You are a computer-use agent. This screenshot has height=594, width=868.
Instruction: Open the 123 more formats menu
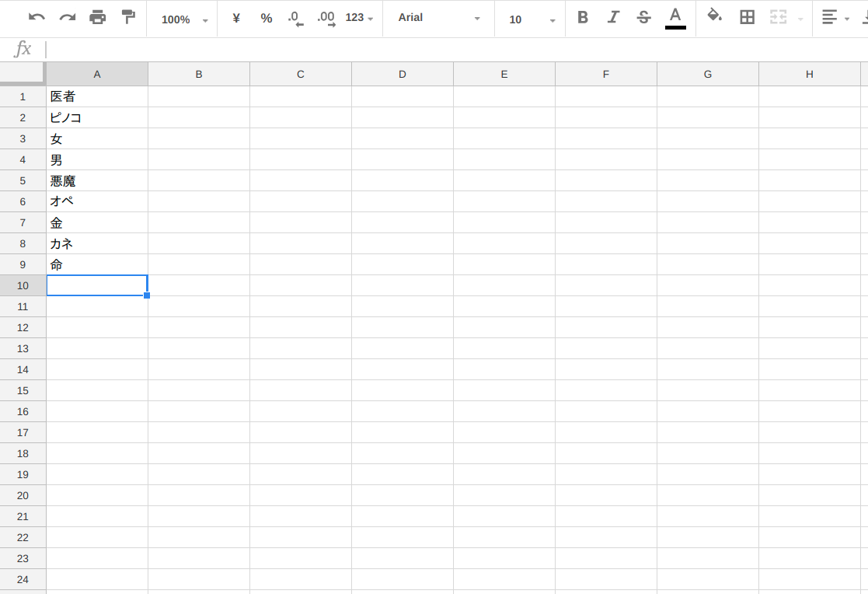[x=359, y=19]
